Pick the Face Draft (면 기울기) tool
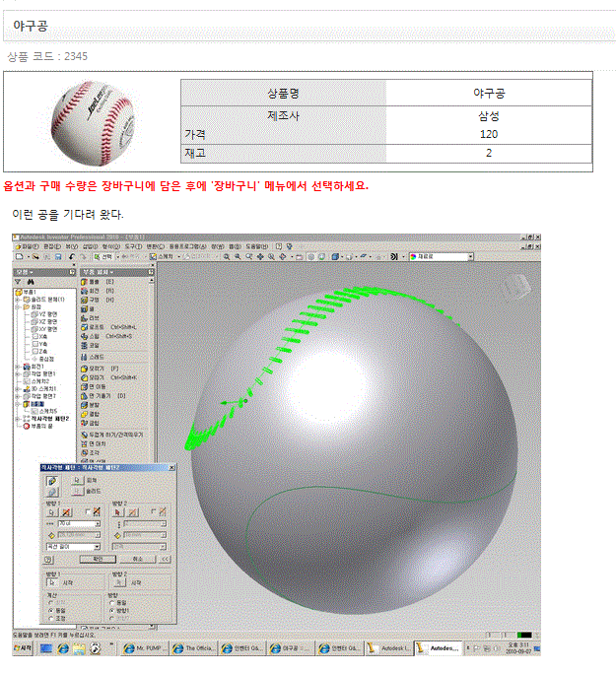This screenshot has width=616, height=674. tap(103, 395)
